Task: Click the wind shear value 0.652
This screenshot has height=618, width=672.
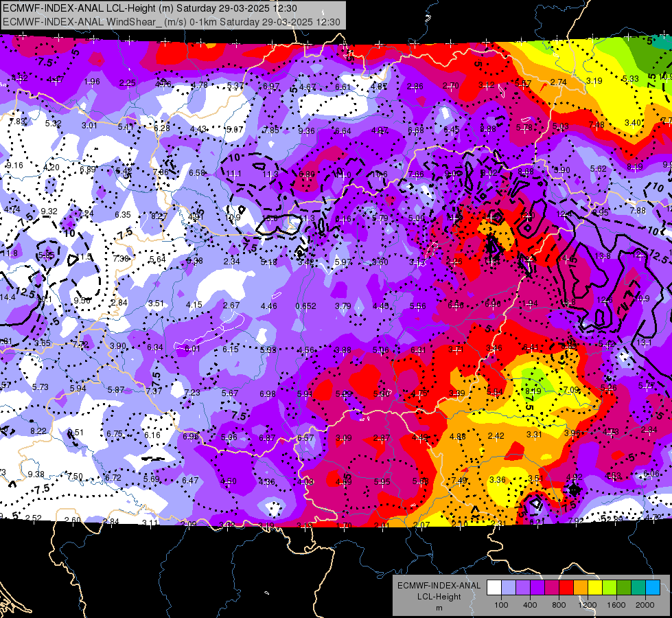Action: click(305, 306)
